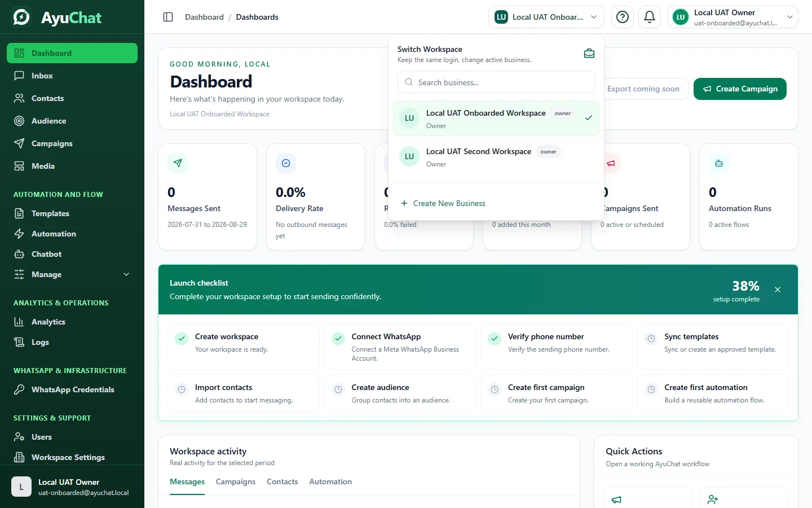Switch to the Contacts activity tab

tap(282, 481)
